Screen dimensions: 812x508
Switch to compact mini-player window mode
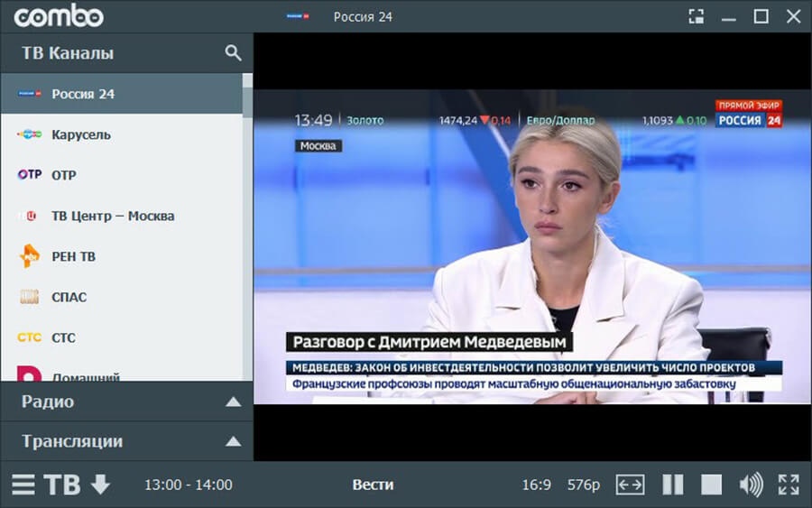pyautogui.click(x=696, y=16)
